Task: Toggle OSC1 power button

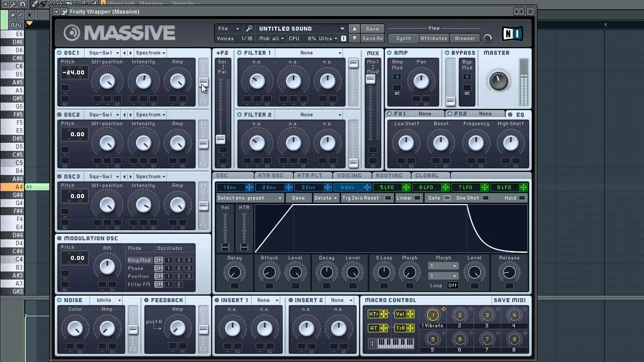Action: click(x=59, y=53)
